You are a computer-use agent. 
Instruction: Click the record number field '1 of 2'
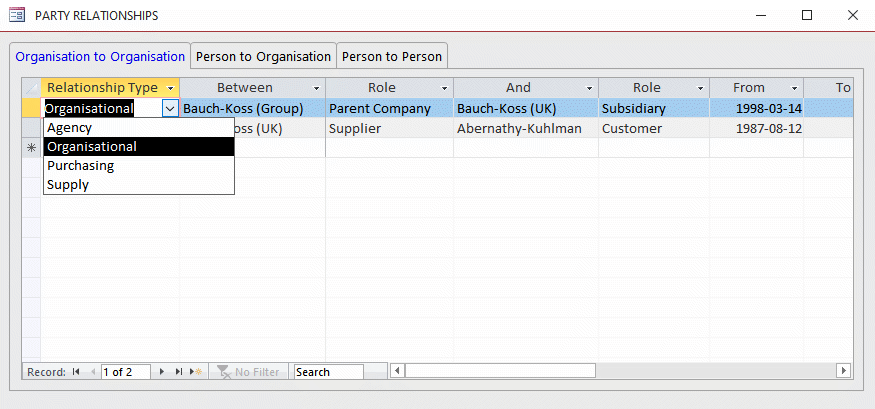coord(126,372)
